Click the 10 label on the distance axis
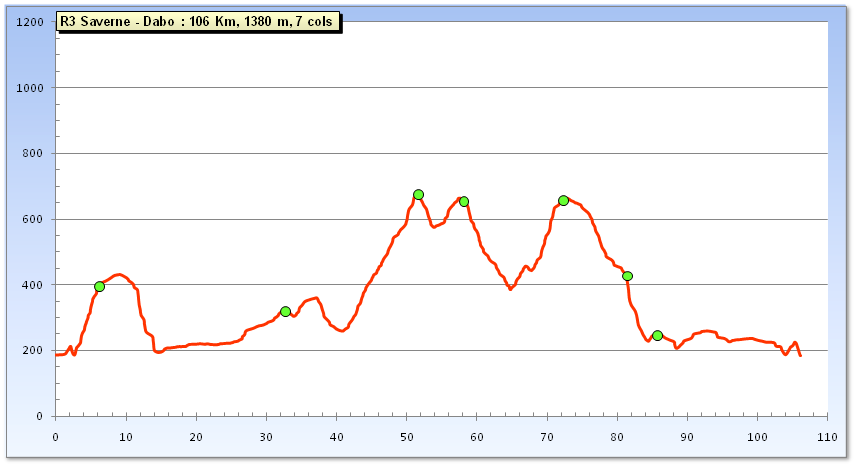 coord(126,437)
